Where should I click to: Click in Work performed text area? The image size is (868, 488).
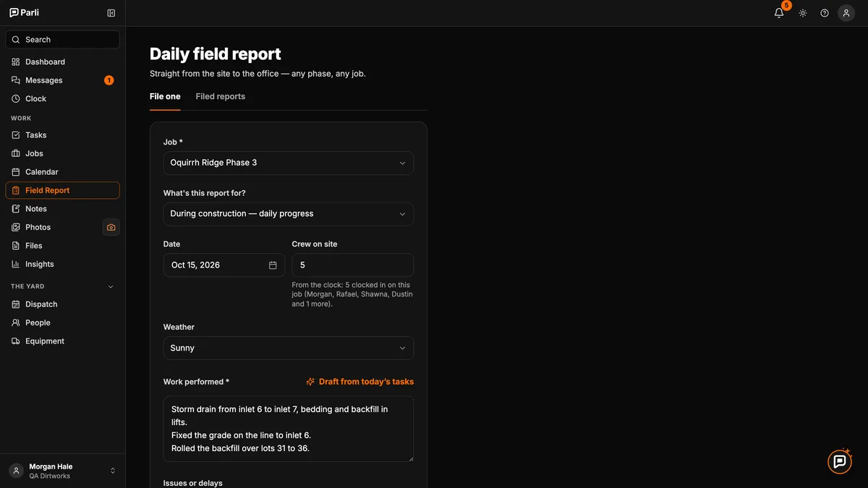(289, 429)
